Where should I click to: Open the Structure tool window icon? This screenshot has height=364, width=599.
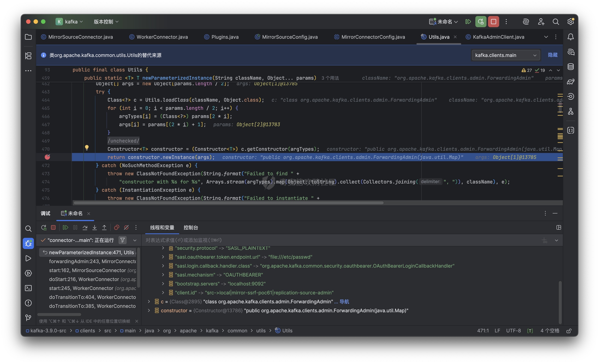(x=28, y=56)
